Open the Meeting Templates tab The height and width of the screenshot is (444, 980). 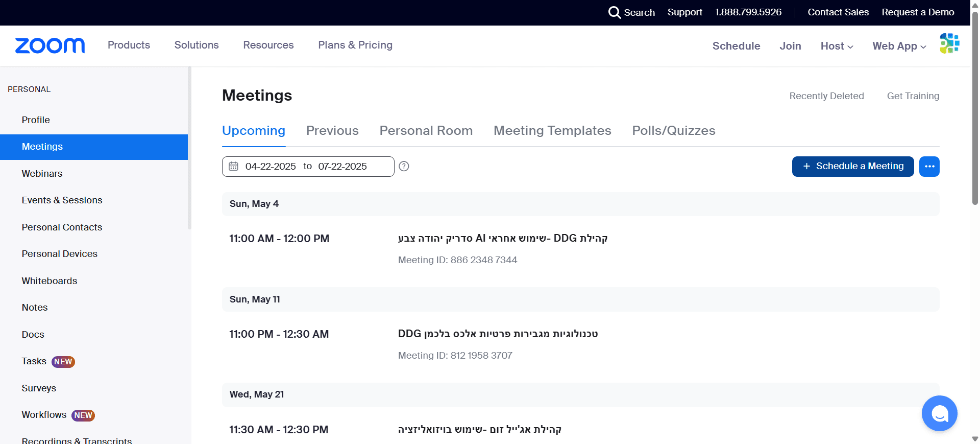pos(552,131)
